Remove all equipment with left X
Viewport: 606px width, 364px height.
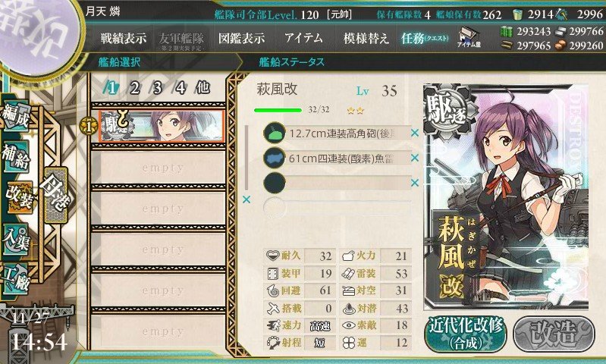point(246,199)
